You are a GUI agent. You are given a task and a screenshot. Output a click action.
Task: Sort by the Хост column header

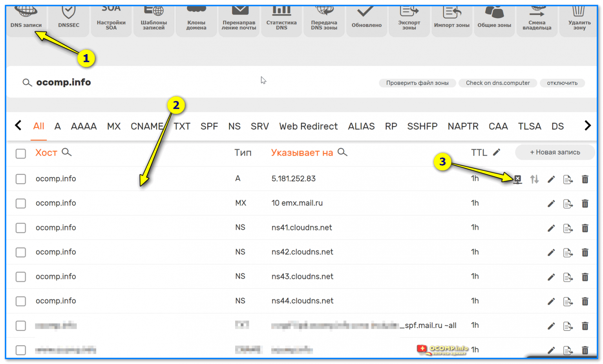pos(46,153)
